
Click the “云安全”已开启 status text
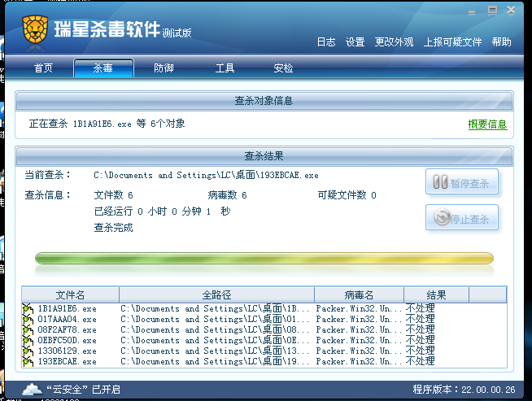pyautogui.click(x=83, y=390)
